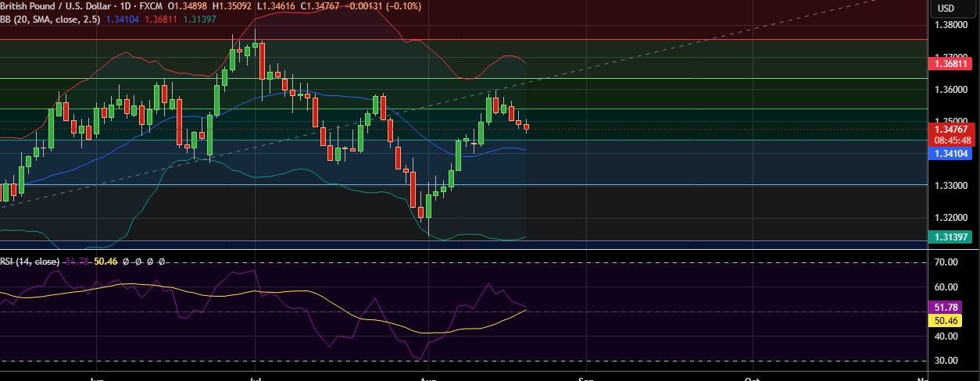The height and width of the screenshot is (381, 980).
Task: Click the 1.38000 price axis mark
Action: 950,25
